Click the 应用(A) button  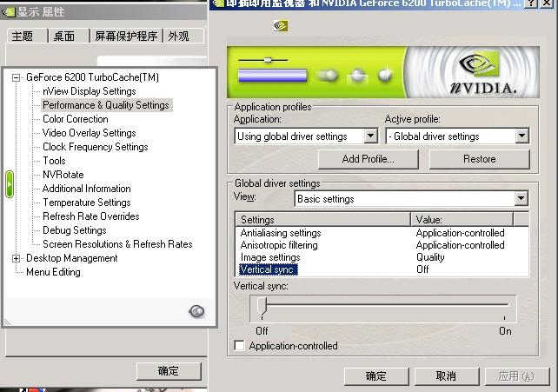517,376
